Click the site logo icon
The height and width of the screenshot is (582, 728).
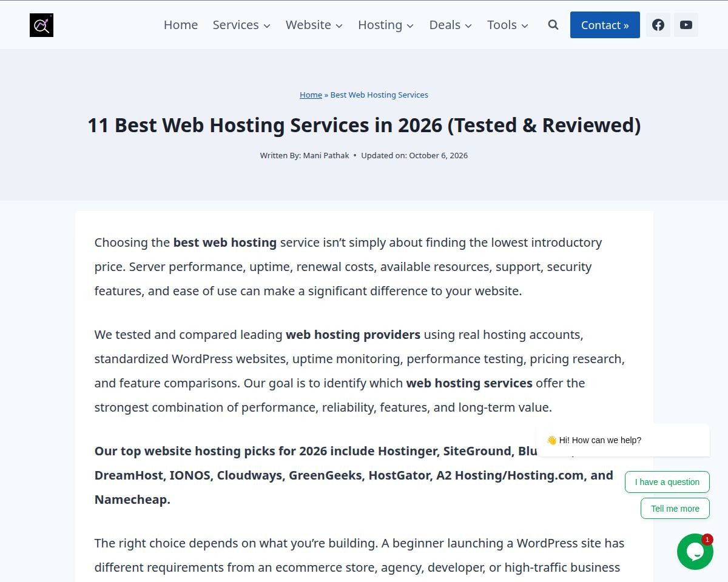tap(41, 25)
